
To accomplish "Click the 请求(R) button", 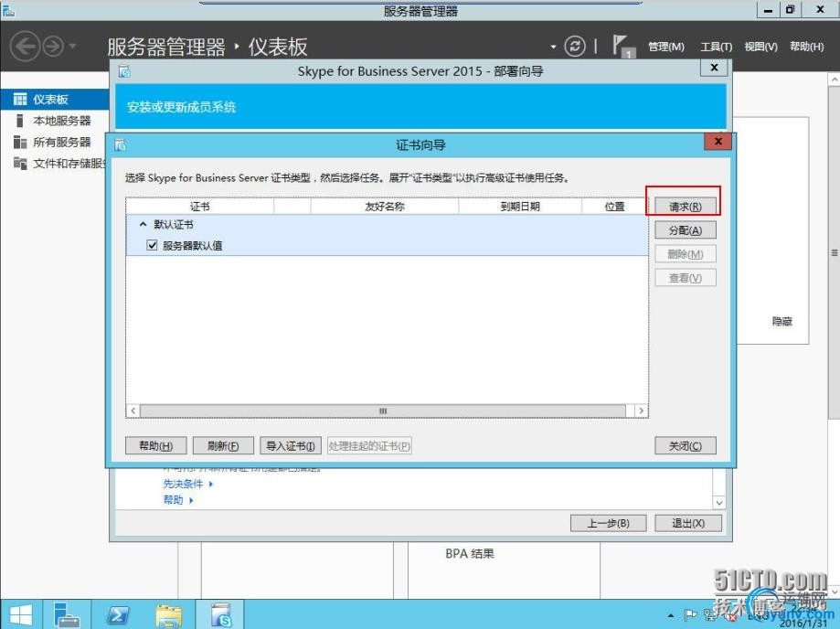I will 686,207.
